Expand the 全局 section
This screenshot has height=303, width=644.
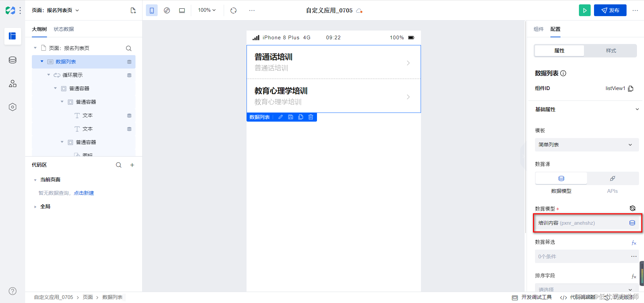[x=35, y=207]
